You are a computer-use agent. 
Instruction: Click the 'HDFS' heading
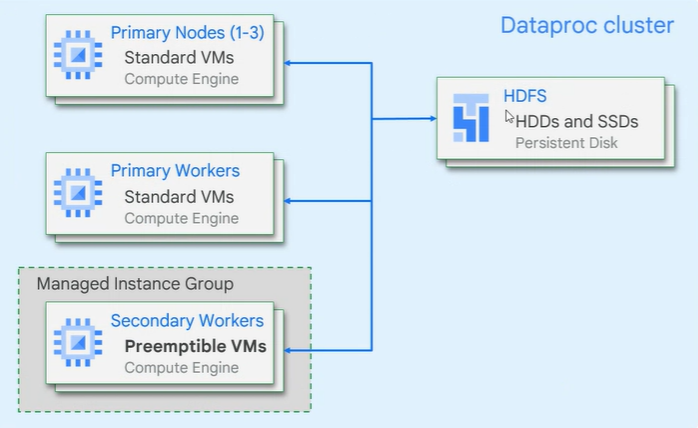tap(525, 96)
